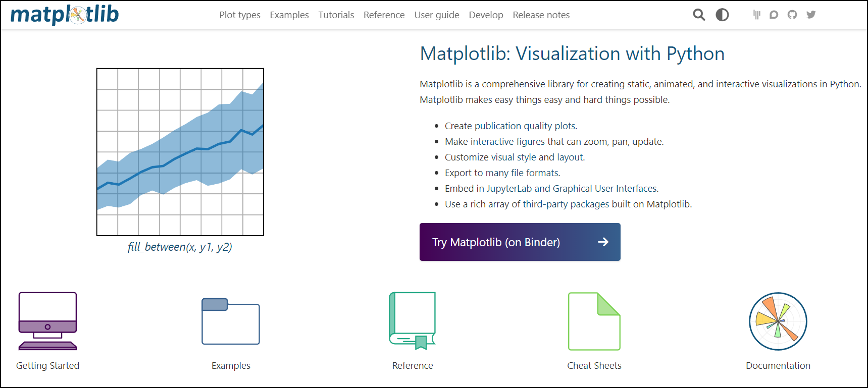Open the Reference label under book icon

(413, 366)
